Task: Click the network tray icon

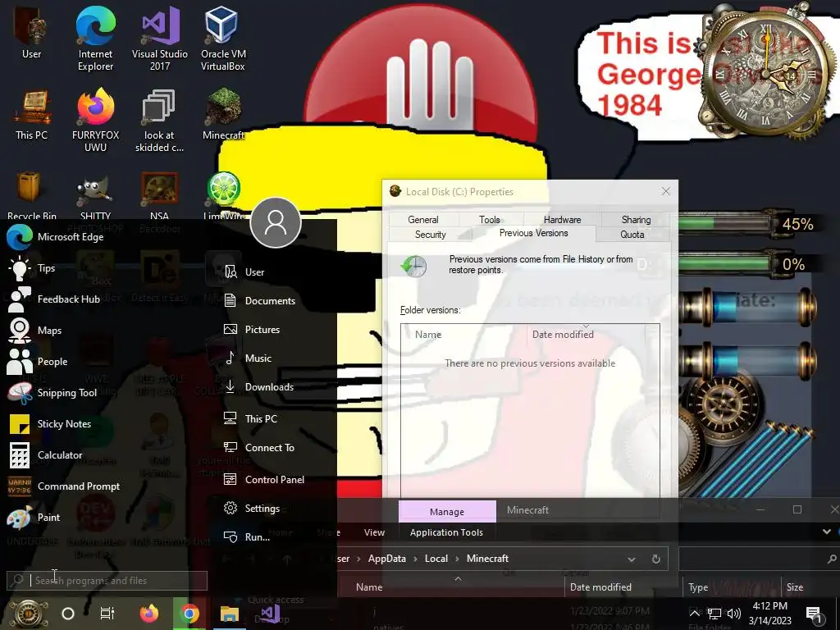Action: [x=714, y=614]
